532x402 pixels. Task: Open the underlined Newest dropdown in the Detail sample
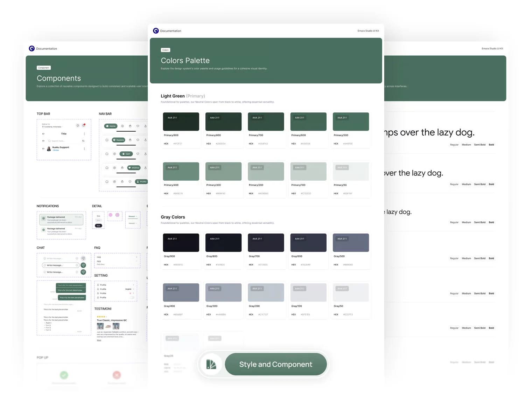point(133,217)
